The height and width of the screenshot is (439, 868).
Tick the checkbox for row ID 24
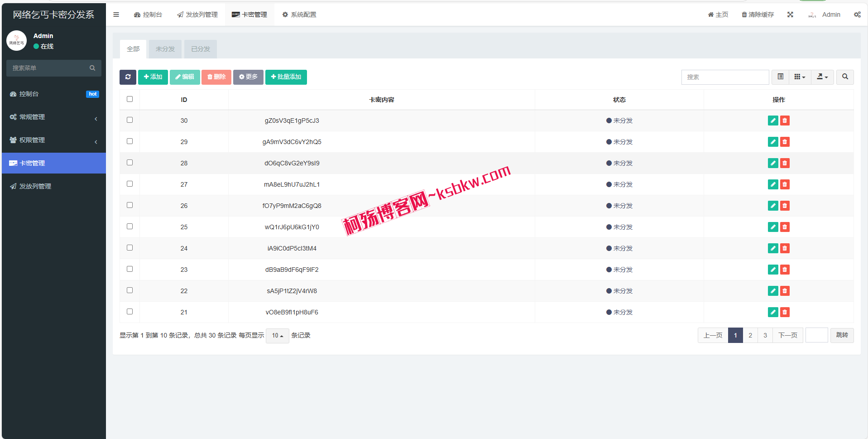pyautogui.click(x=130, y=248)
